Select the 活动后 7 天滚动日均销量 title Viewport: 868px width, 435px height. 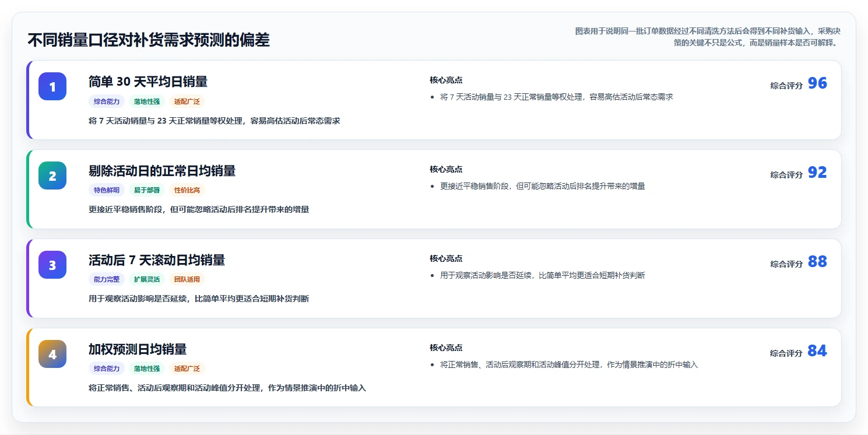click(157, 260)
